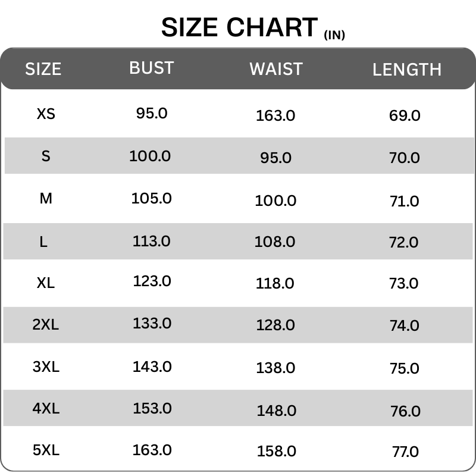This screenshot has height=476, width=476.
Task: Select length value 77.0 in 5XL row
Action: [x=405, y=452]
